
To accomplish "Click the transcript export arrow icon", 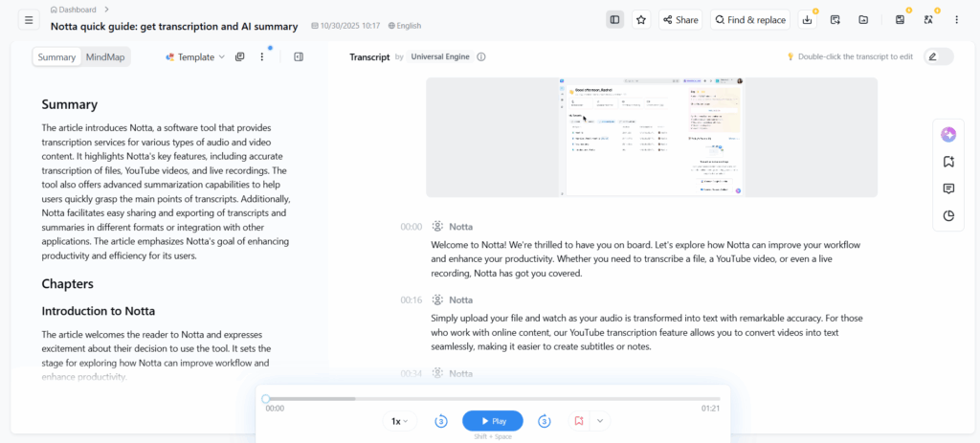I will click(835, 20).
